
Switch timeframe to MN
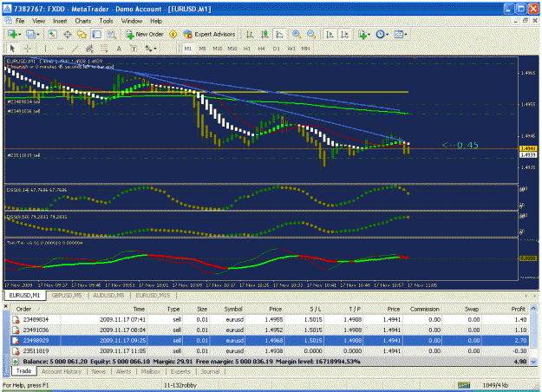[x=305, y=49]
